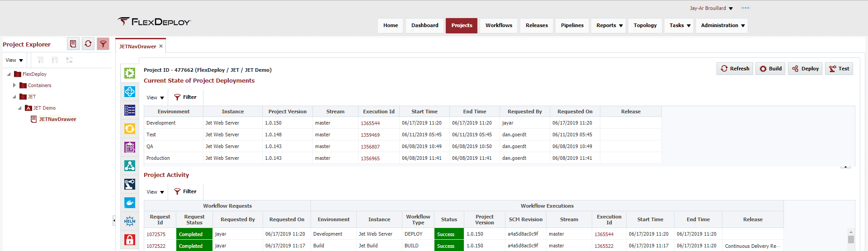The image size is (868, 251).
Task: Click the Project Explorer document icon button
Action: [73, 44]
